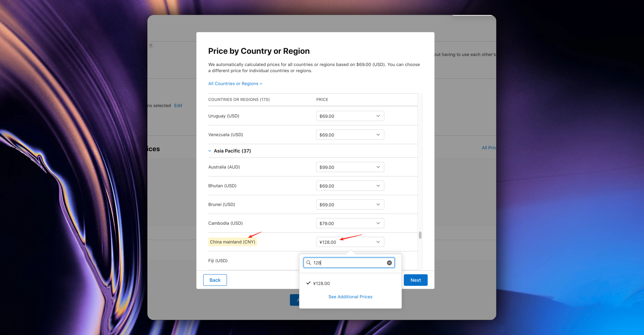Expand the All Countries or Regions filter
The height and width of the screenshot is (335, 644).
[235, 84]
